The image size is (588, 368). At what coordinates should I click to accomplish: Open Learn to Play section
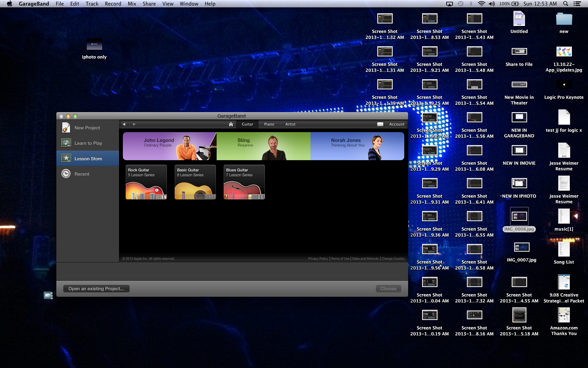click(x=87, y=143)
